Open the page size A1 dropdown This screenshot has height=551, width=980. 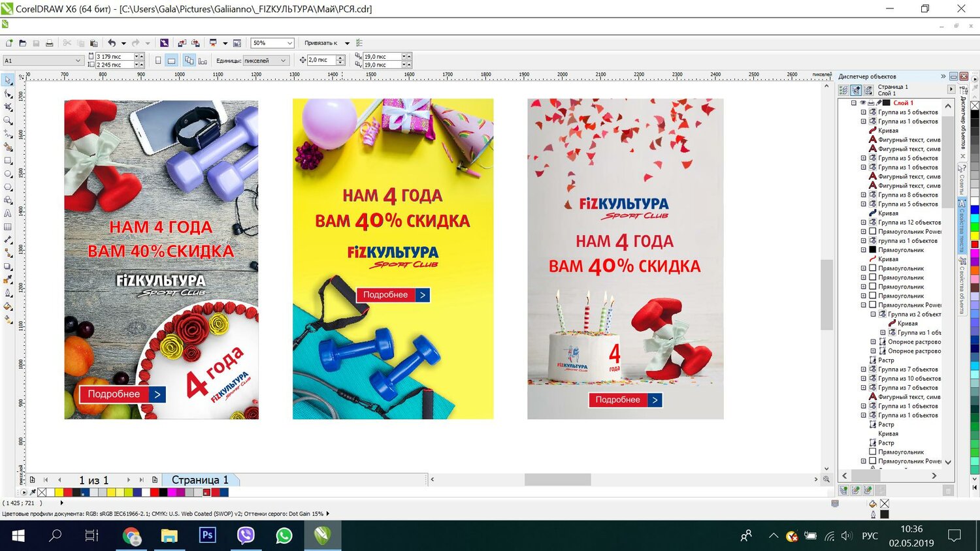coord(78,61)
